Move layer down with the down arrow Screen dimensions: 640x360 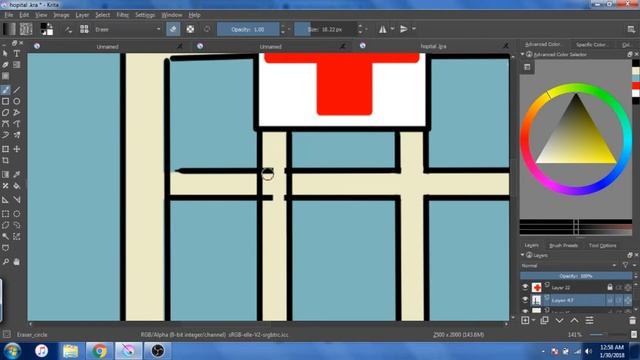click(x=559, y=320)
